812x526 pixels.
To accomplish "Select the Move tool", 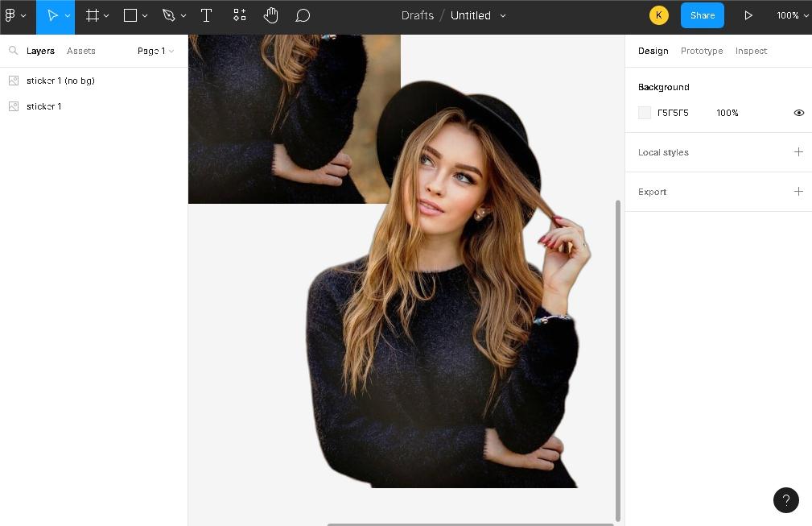I will pyautogui.click(x=52, y=15).
